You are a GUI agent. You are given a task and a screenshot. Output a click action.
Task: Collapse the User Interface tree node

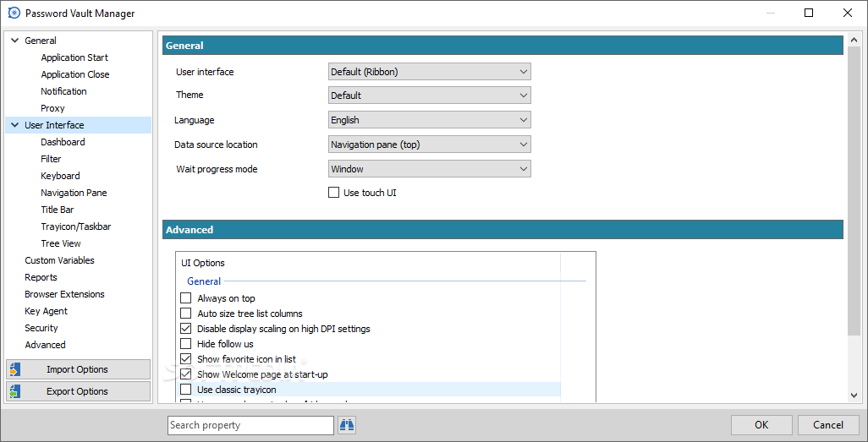pos(15,125)
